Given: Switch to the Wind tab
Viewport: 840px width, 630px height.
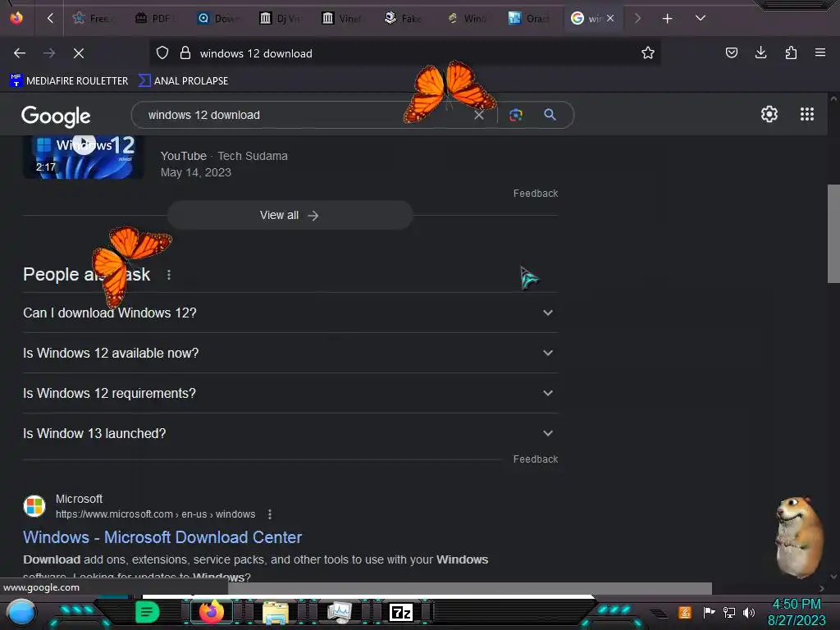Looking at the screenshot, I should [x=468, y=19].
